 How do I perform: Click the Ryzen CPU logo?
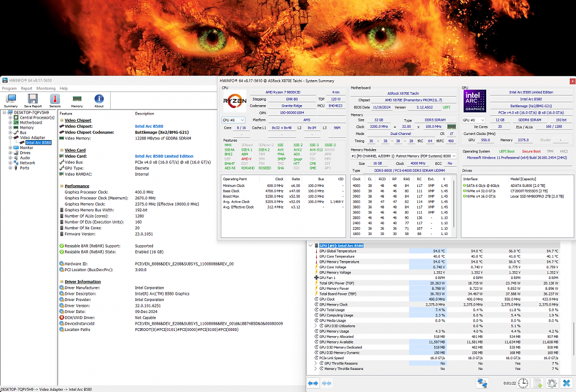click(x=235, y=101)
